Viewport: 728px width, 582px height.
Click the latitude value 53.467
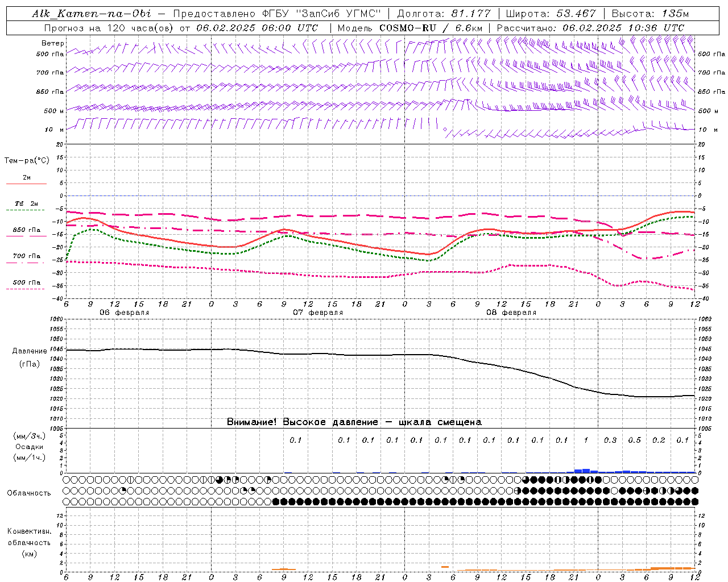click(x=576, y=14)
